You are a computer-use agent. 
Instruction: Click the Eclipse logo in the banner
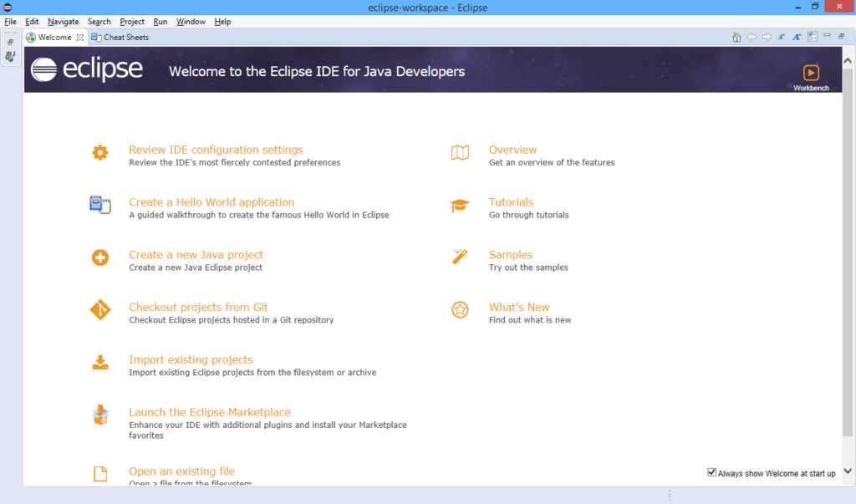87,70
